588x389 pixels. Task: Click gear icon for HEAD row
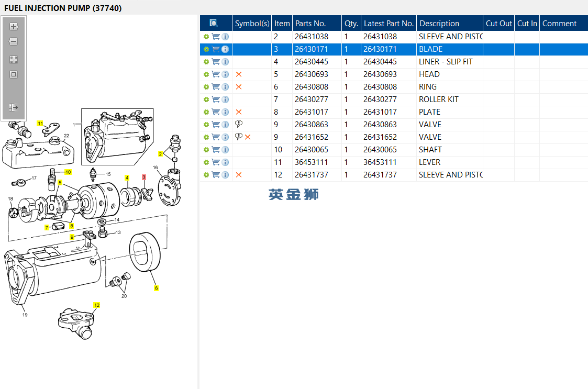206,74
